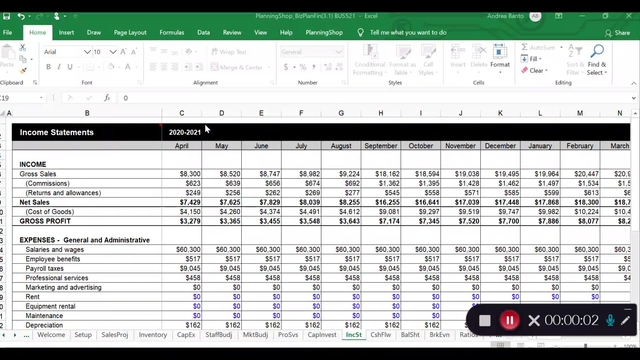Toggle Bold formatting
Viewport: 640px width, 360px height.
click(x=48, y=67)
